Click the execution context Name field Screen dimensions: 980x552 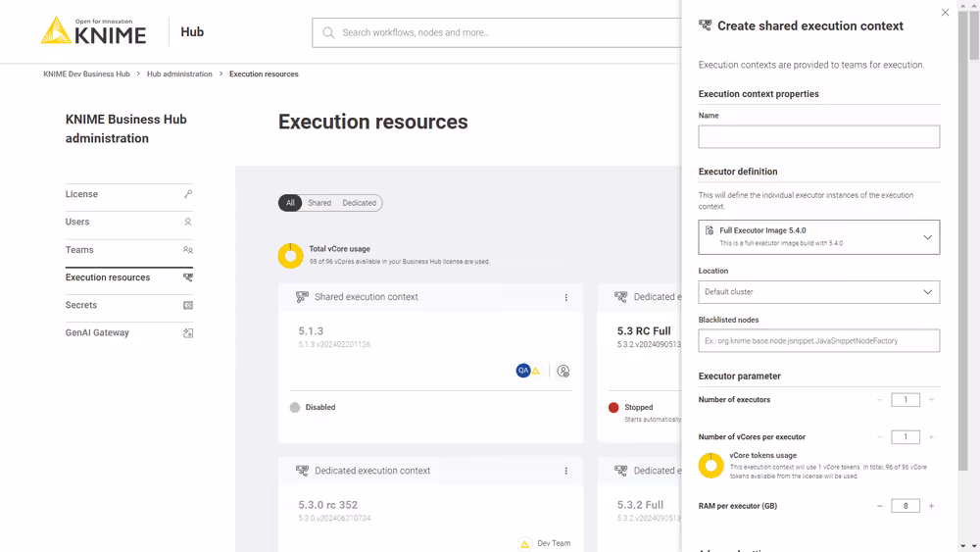pos(818,136)
